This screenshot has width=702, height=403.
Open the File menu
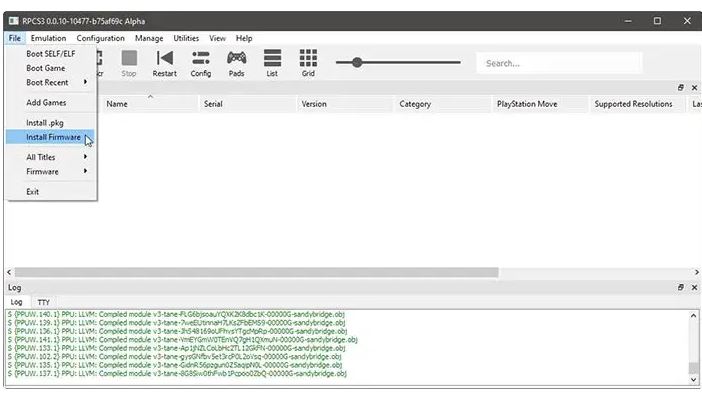[x=15, y=38]
